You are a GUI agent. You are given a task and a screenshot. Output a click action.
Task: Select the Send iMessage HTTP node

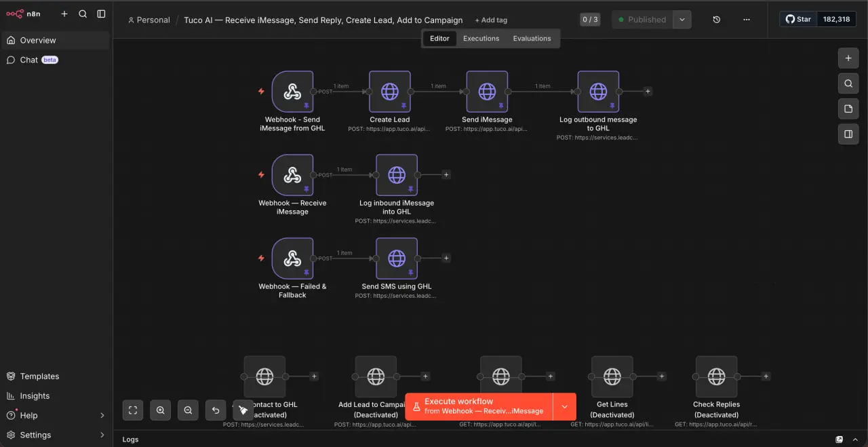tap(487, 92)
